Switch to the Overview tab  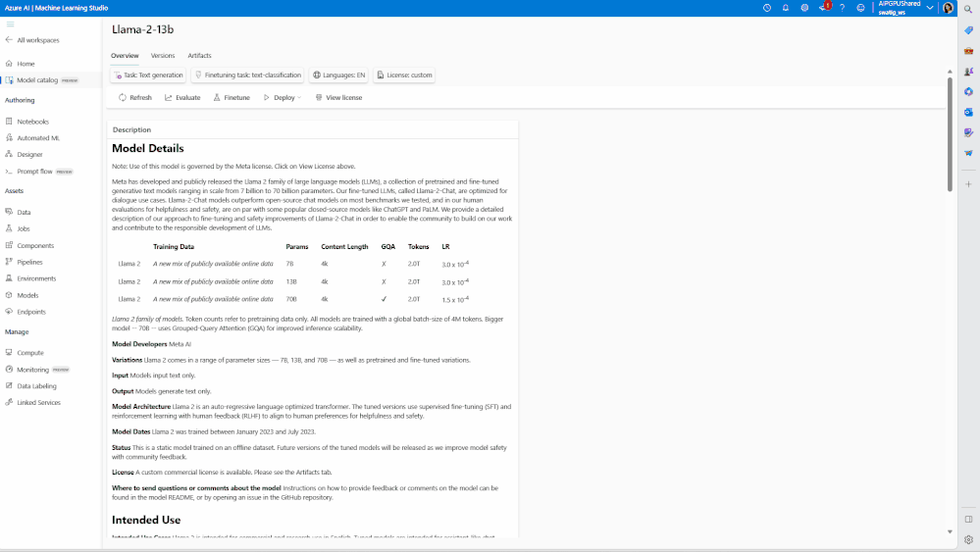125,56
